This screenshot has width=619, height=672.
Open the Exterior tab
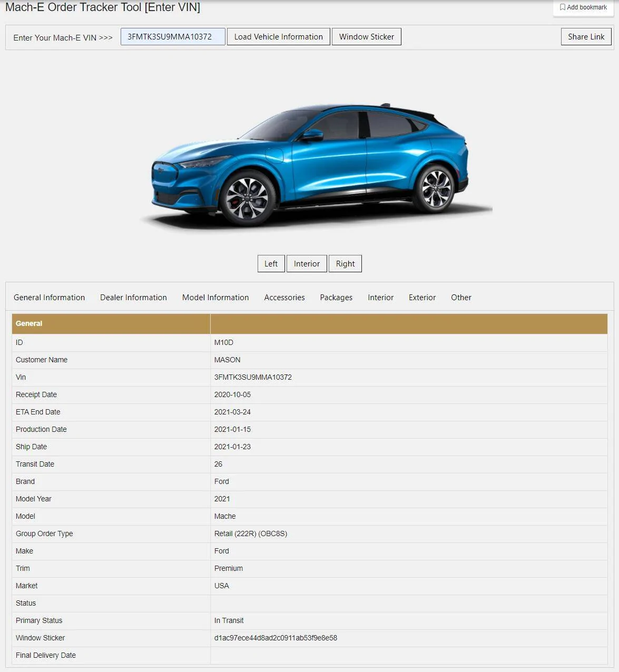point(422,298)
